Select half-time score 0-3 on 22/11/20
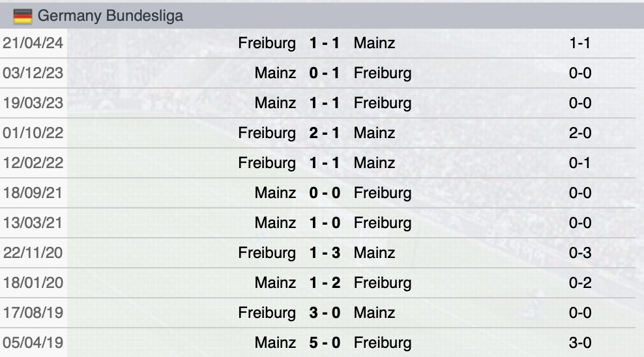The height and width of the screenshot is (357, 644). (x=580, y=253)
